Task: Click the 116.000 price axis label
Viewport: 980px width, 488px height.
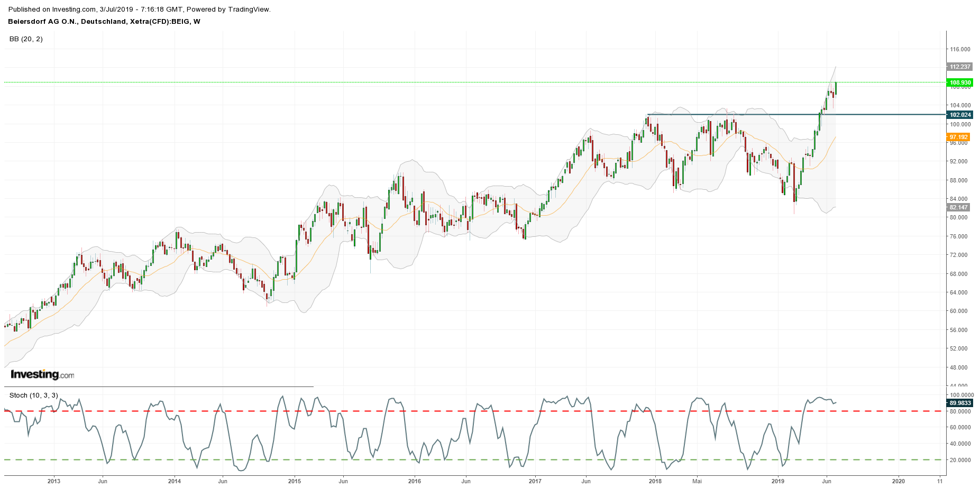Action: tap(960, 49)
